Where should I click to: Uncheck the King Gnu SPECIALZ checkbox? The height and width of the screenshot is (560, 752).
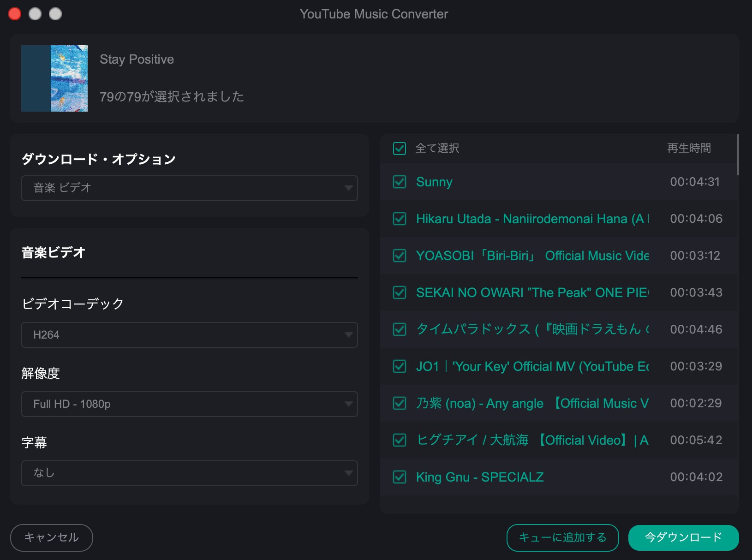[x=400, y=477]
